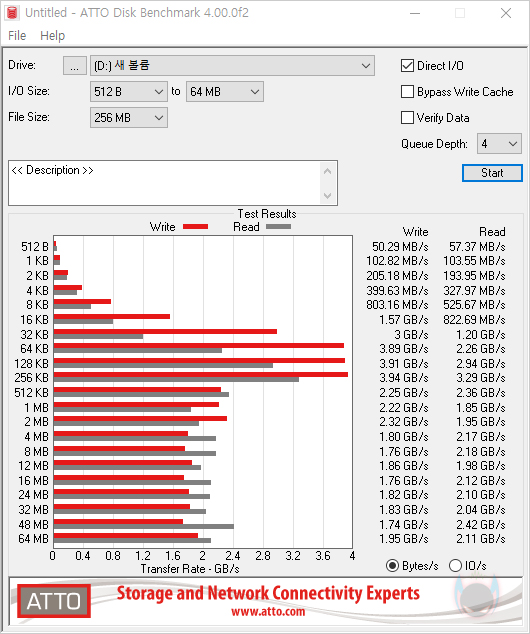Click the 512 KB row label
The image size is (530, 634).
pyautogui.click(x=32, y=393)
